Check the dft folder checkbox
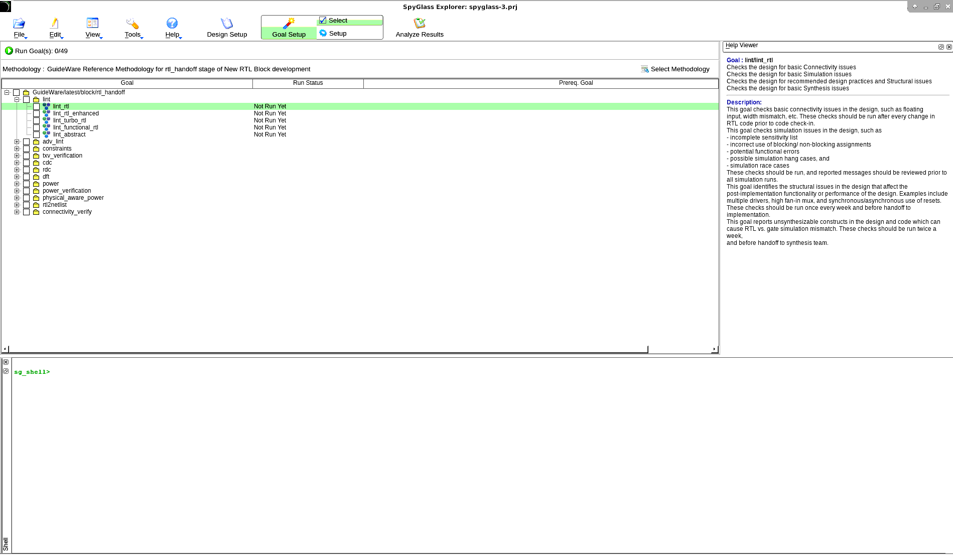Image resolution: width=953 pixels, height=560 pixels. click(27, 177)
